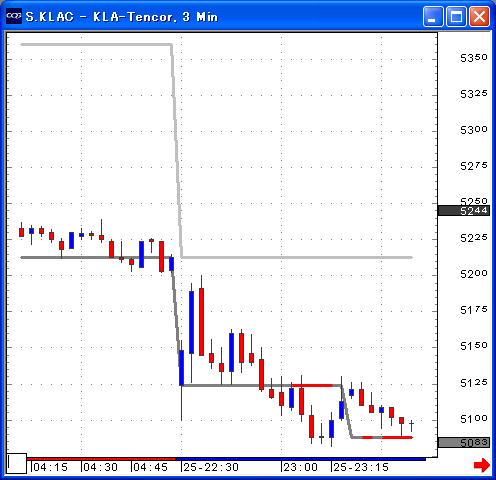This screenshot has height=480, width=496.
Task: Click the 5100 price scale label
Action: coord(474,419)
